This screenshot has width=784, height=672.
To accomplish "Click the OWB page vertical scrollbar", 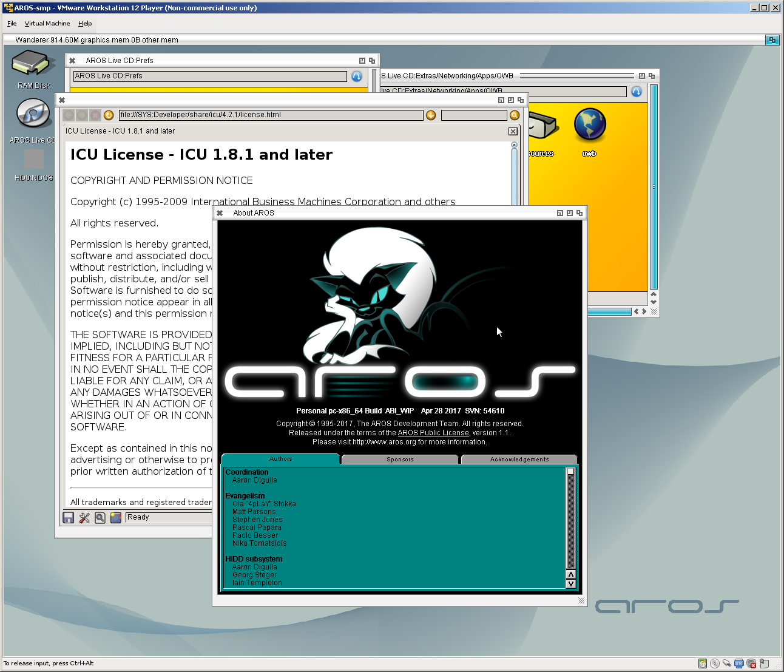I will pos(514,176).
